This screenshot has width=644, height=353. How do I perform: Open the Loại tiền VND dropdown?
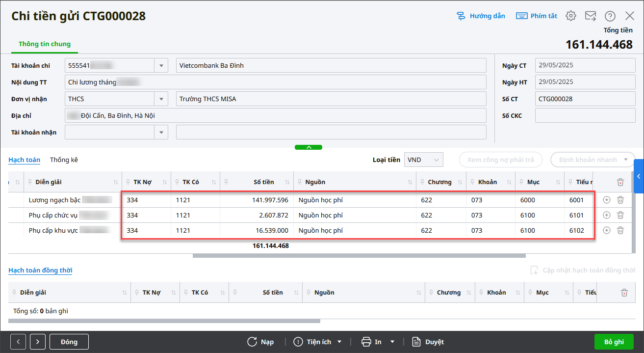pyautogui.click(x=436, y=160)
